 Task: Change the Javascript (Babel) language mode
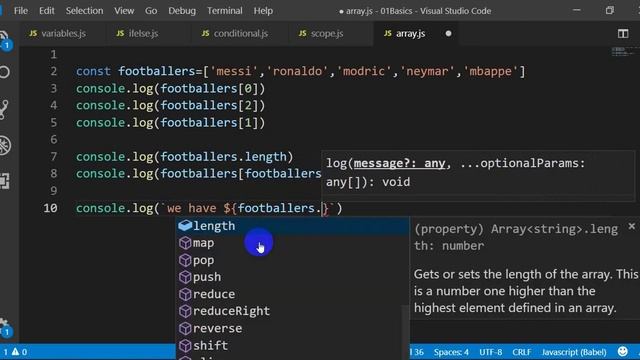pos(573,352)
